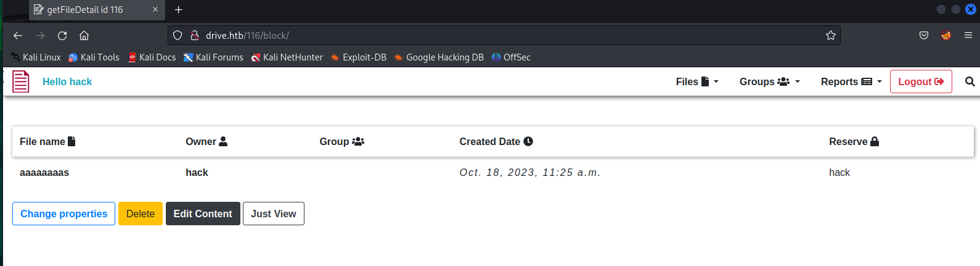Open Edit Content for the file

203,214
